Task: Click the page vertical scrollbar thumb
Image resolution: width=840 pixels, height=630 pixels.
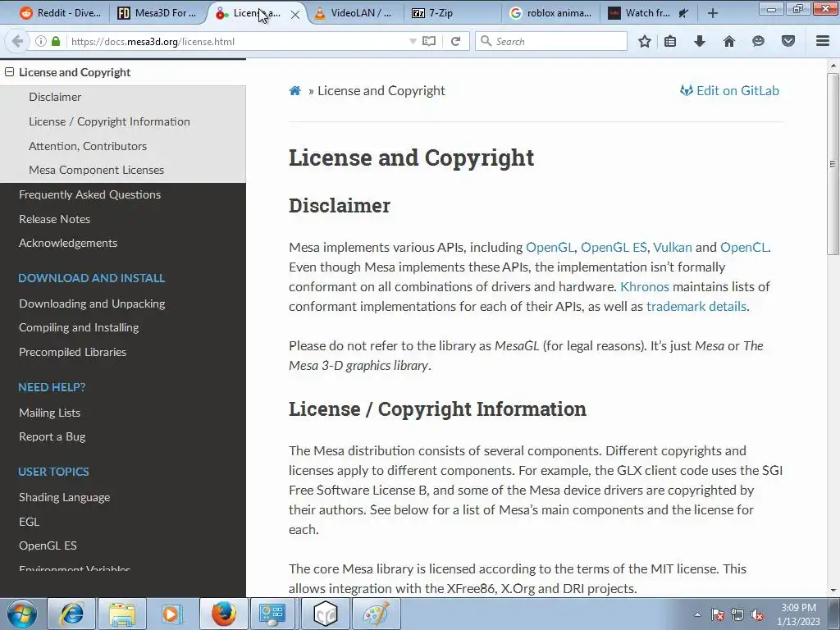Action: click(x=833, y=163)
